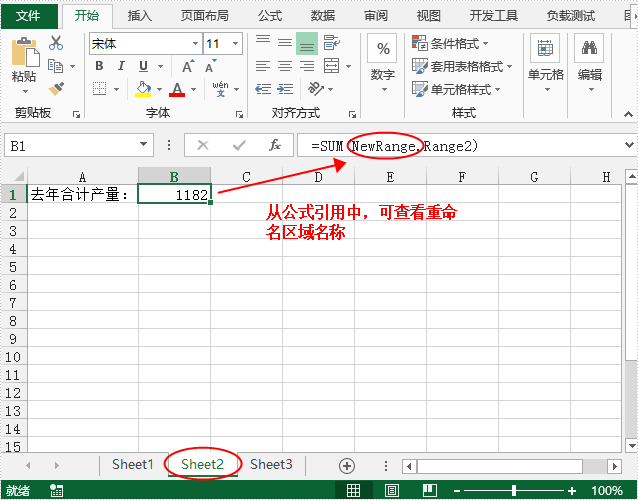The height and width of the screenshot is (500, 638).
Task: Switch to Page Break Preview icon
Action: 429,491
